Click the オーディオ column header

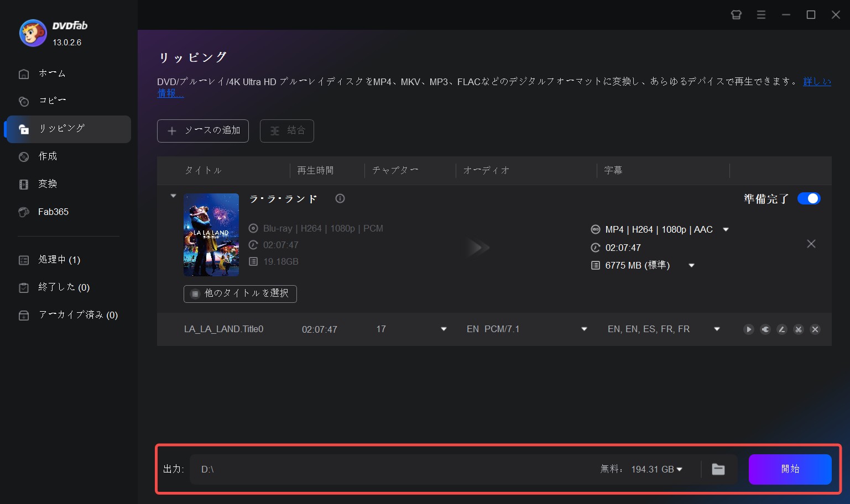coord(486,170)
